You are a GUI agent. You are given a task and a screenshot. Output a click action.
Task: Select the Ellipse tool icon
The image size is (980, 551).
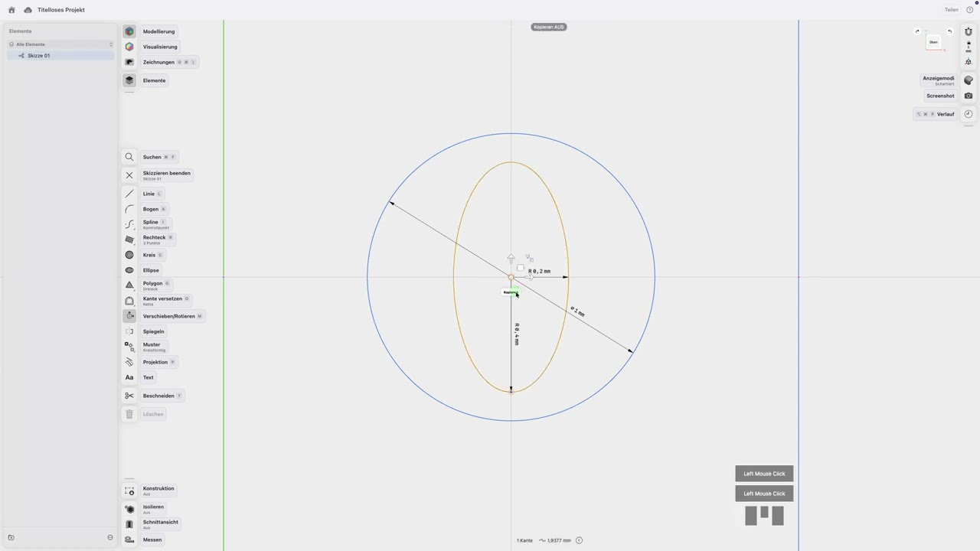point(129,270)
